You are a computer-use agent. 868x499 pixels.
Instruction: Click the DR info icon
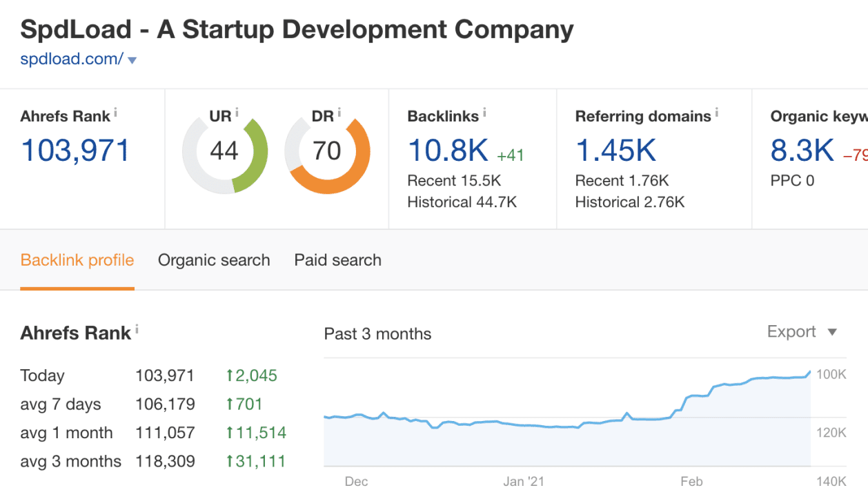tap(339, 112)
